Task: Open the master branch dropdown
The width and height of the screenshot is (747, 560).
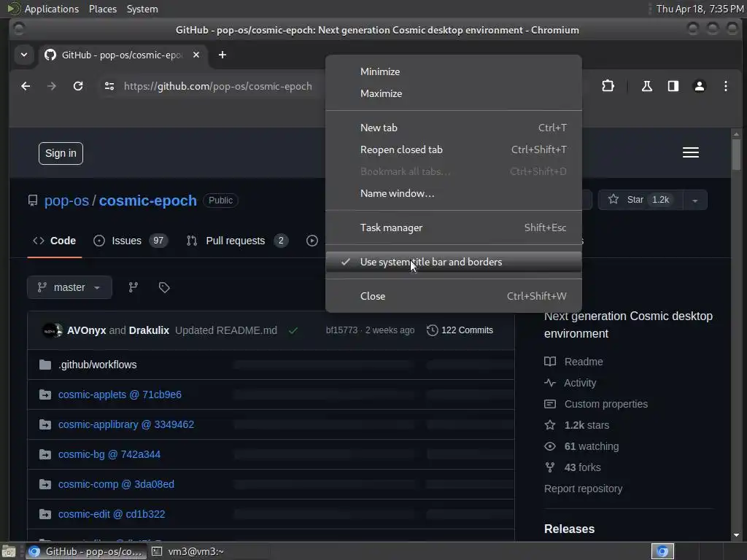Action: tap(69, 287)
